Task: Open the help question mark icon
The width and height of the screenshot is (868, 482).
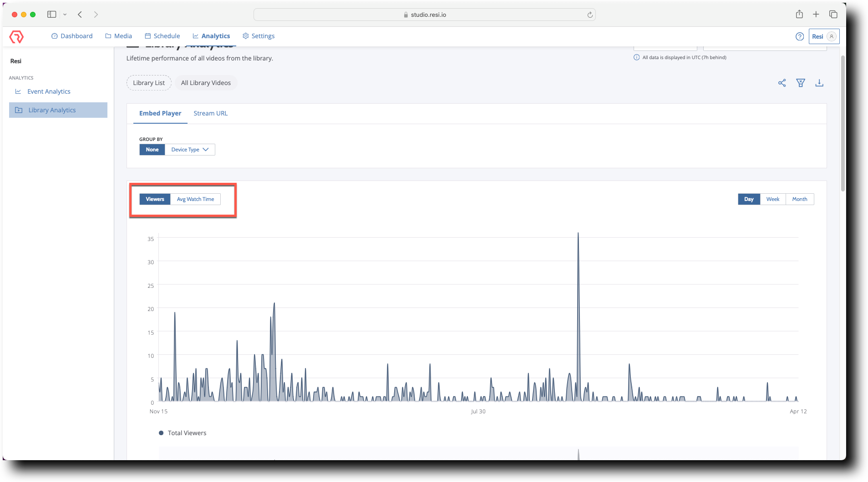Action: [800, 36]
